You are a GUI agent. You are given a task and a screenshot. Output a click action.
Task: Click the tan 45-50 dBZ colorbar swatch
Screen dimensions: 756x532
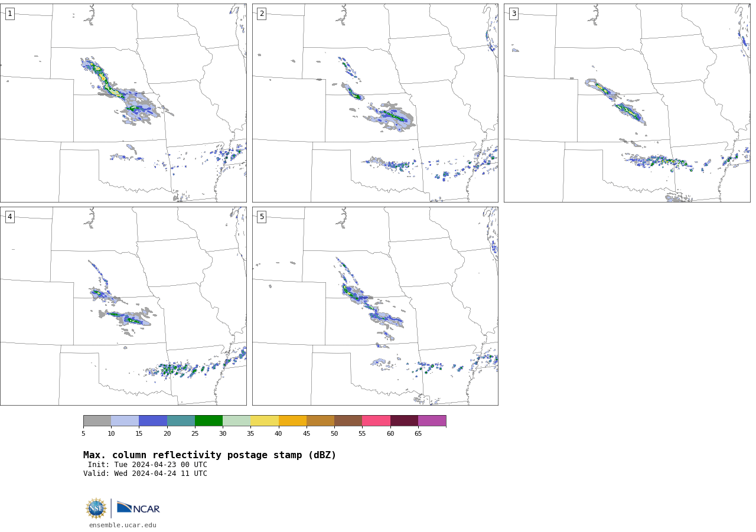pyautogui.click(x=320, y=420)
